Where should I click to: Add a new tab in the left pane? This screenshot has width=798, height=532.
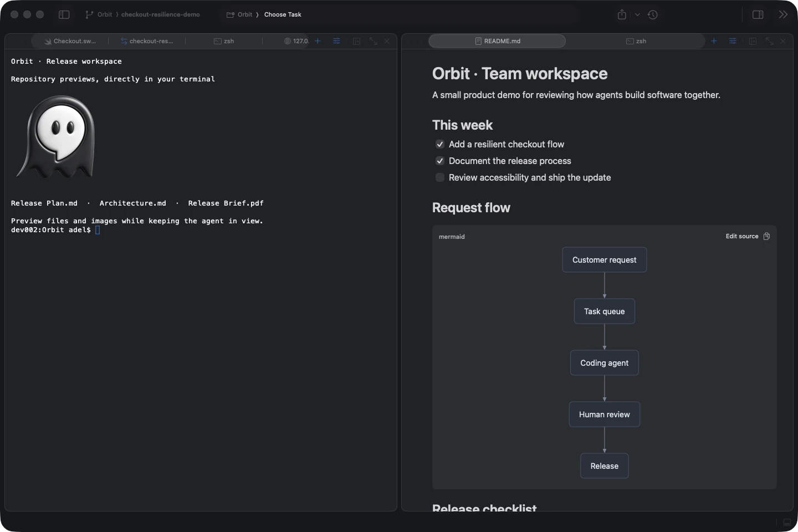click(x=318, y=41)
